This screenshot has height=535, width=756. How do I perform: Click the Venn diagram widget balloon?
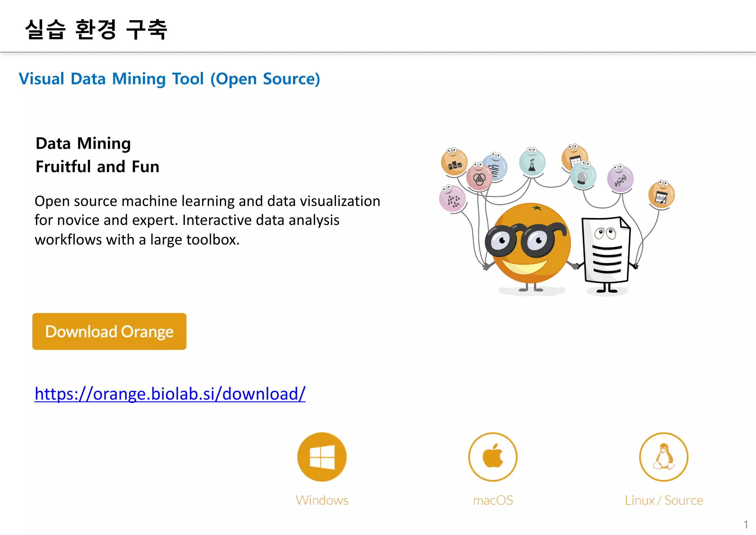point(479,178)
